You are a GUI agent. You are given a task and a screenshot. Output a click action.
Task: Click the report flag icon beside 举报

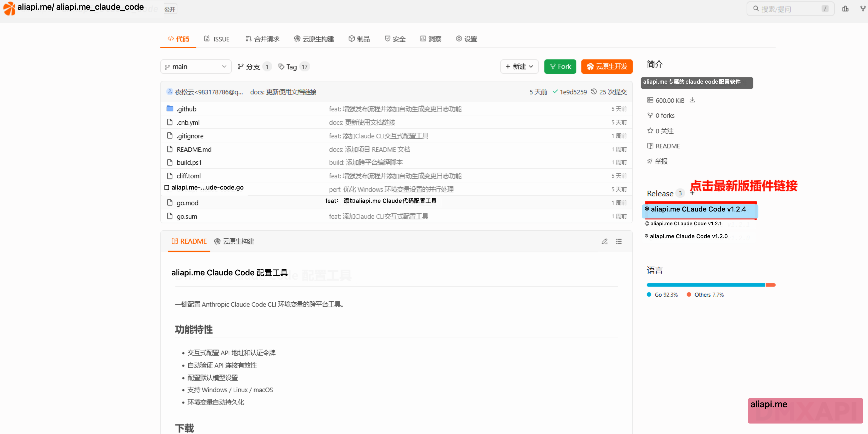[650, 161]
